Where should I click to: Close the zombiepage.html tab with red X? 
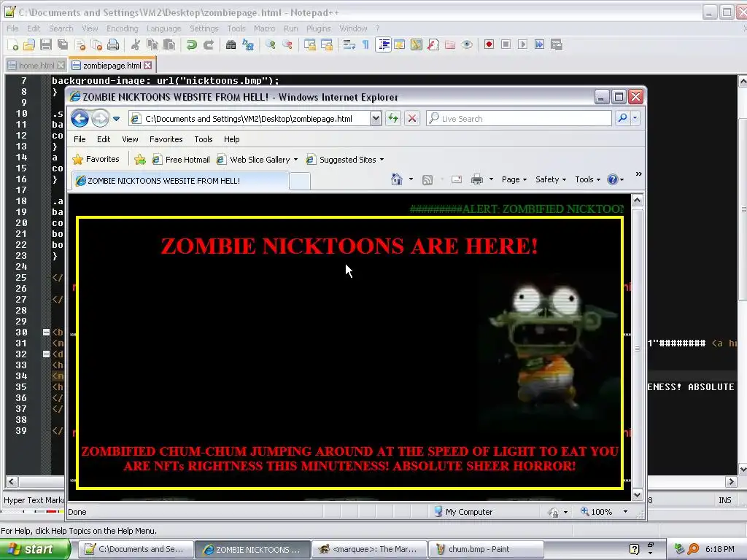click(x=148, y=65)
